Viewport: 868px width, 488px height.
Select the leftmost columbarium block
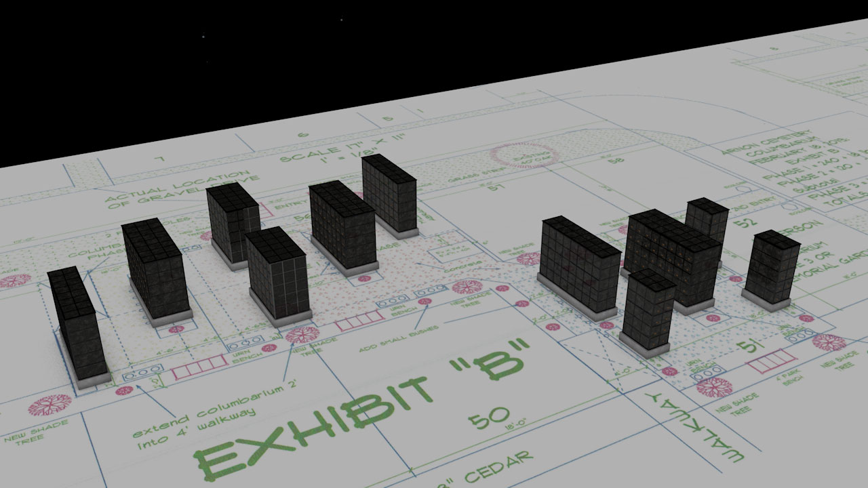[x=76, y=325]
